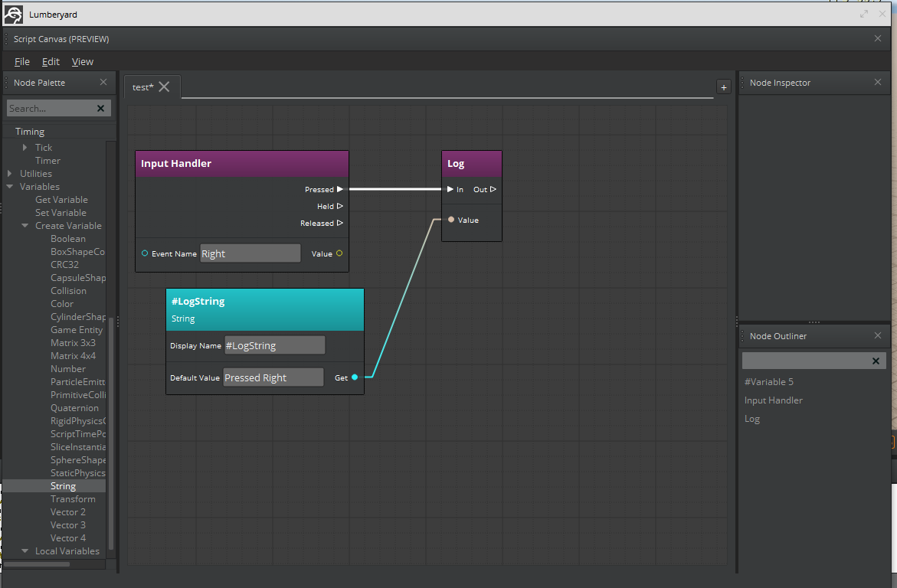The height and width of the screenshot is (588, 897).
Task: Click the Pressed output slot arrow
Action: [x=340, y=189]
